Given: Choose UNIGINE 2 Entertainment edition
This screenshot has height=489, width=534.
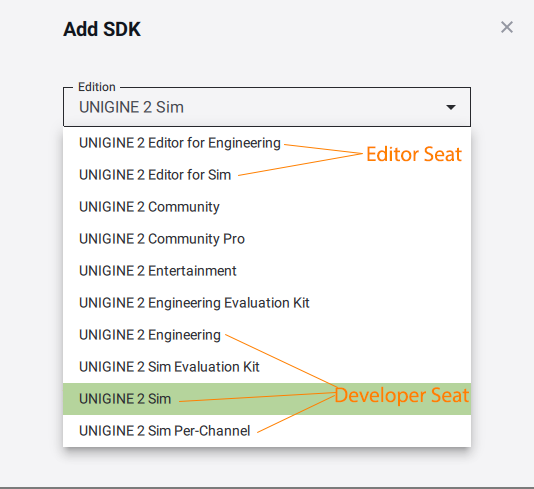Looking at the screenshot, I should point(267,271).
